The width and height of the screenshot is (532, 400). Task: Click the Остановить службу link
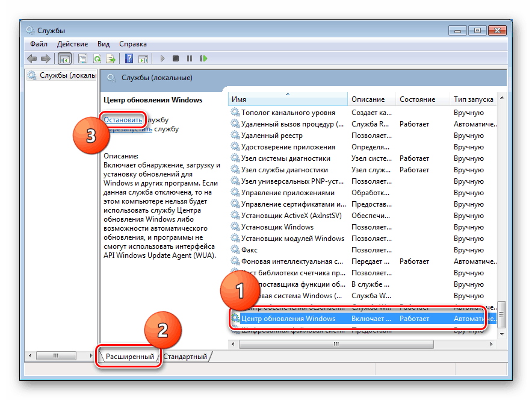click(123, 120)
